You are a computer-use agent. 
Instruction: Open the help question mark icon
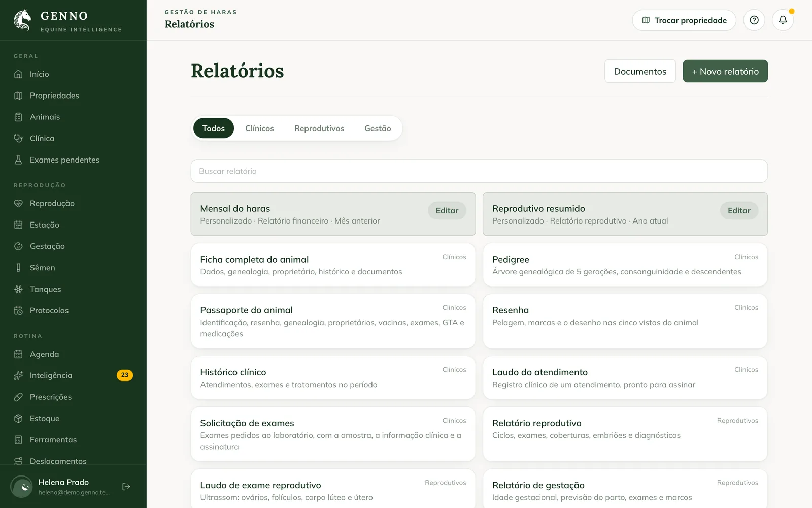754,20
